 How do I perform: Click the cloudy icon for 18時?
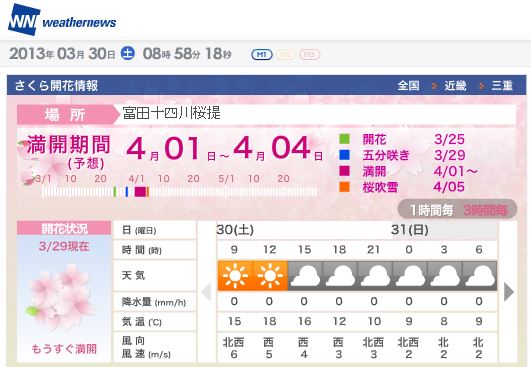coord(340,276)
